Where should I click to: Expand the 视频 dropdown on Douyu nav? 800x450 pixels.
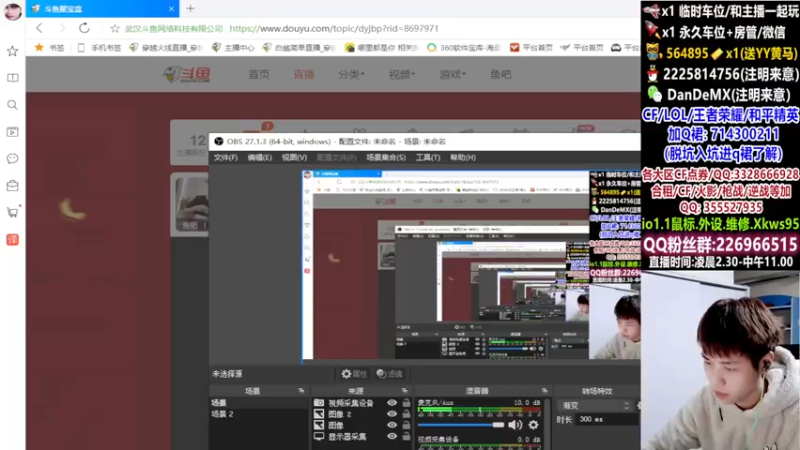click(402, 74)
